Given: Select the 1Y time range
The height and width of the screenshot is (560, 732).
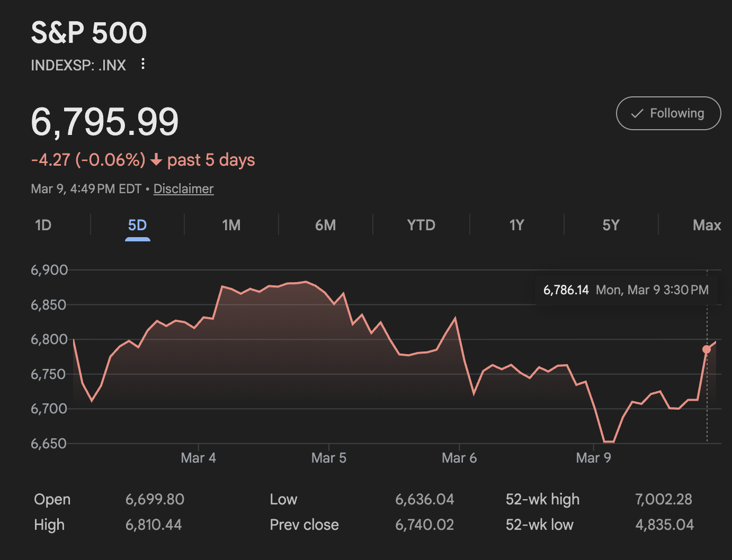Looking at the screenshot, I should pyautogui.click(x=516, y=225).
